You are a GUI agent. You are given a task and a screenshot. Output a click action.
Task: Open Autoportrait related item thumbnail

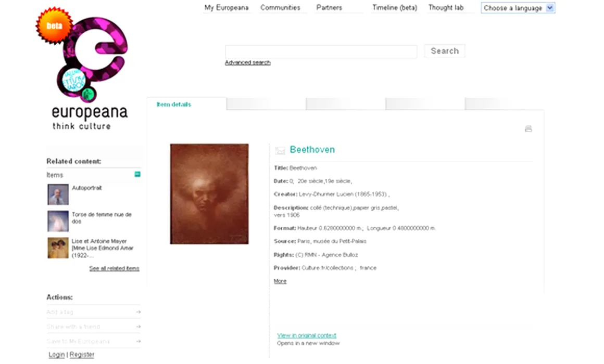pos(58,194)
